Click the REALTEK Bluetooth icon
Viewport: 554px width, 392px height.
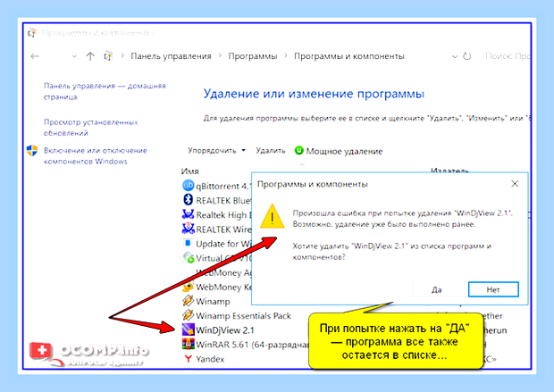188,200
